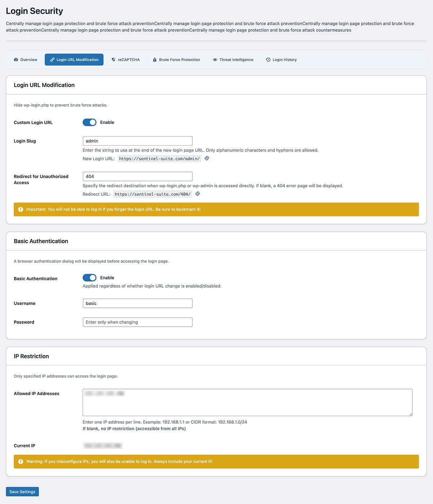This screenshot has height=504, width=433.
Task: Click the shield icon beside reCAPTCHA
Action: [x=114, y=60]
